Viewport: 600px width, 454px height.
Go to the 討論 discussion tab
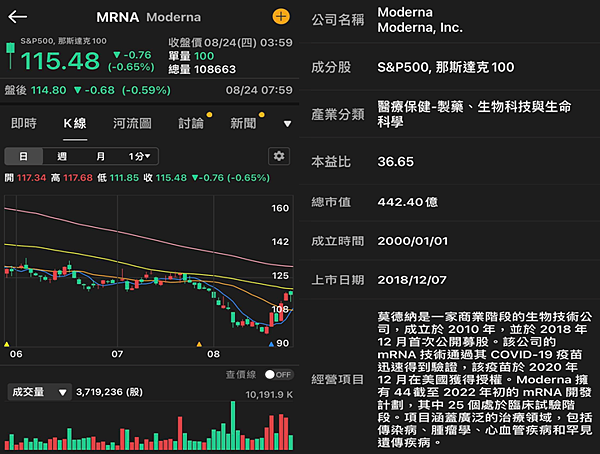click(190, 123)
